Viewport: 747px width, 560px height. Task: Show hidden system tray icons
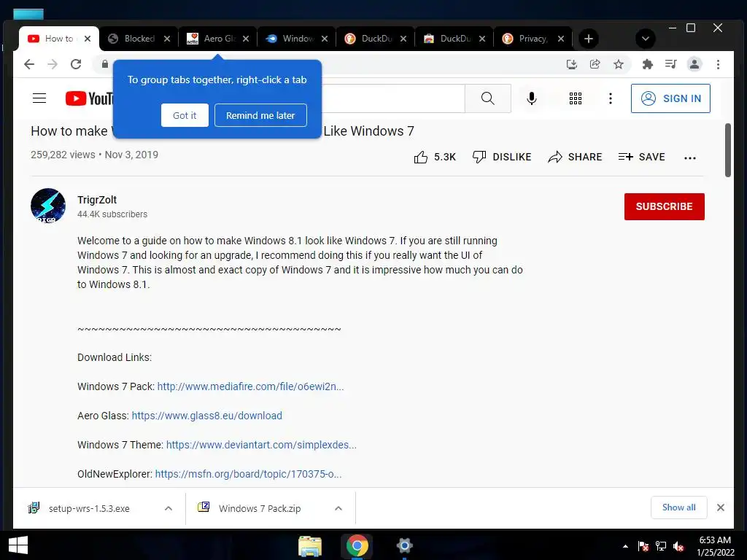click(625, 546)
